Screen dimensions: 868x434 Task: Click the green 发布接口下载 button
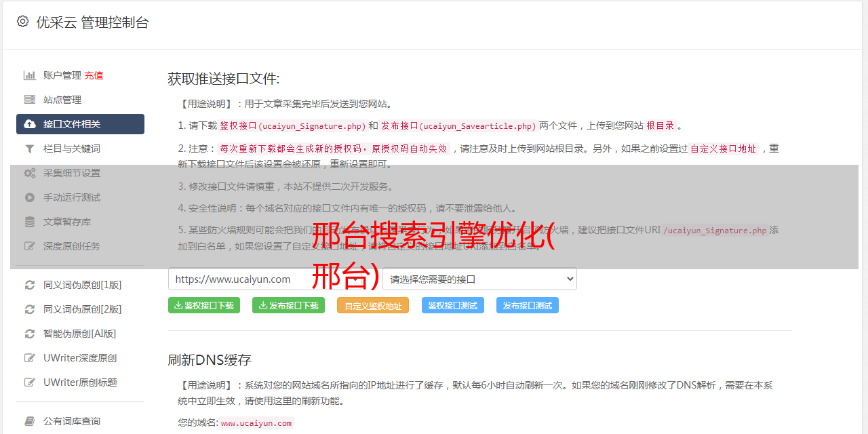288,305
